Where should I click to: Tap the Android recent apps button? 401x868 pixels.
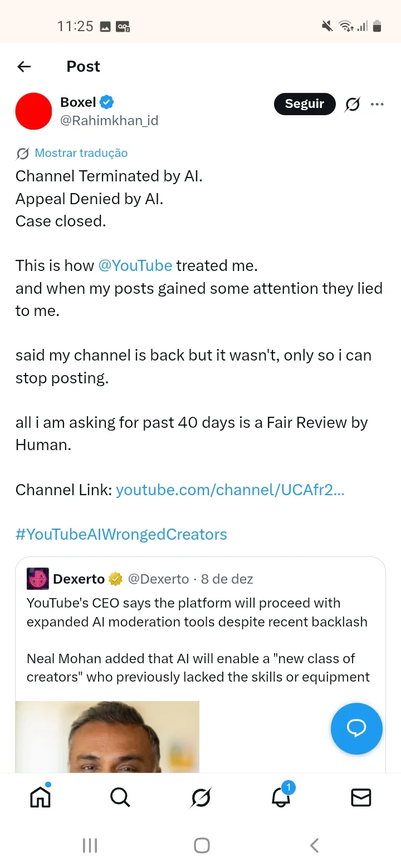[x=90, y=846]
